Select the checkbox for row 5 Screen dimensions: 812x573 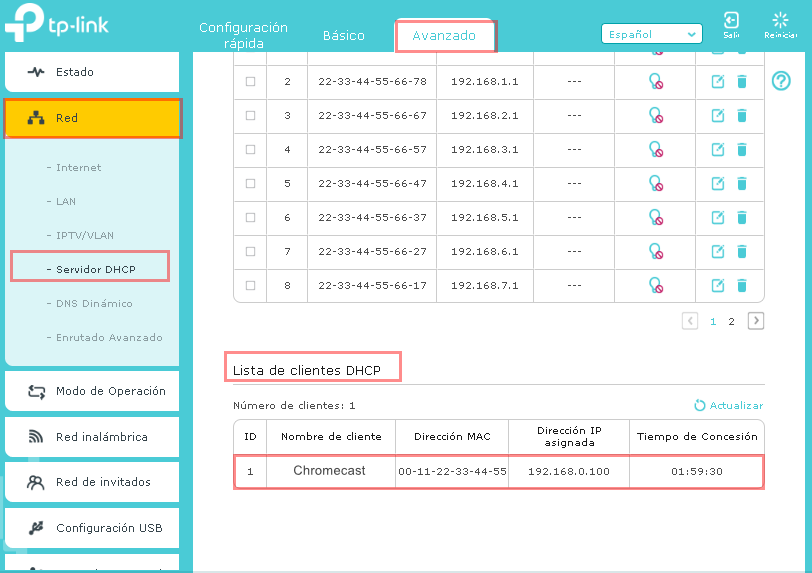point(250,184)
